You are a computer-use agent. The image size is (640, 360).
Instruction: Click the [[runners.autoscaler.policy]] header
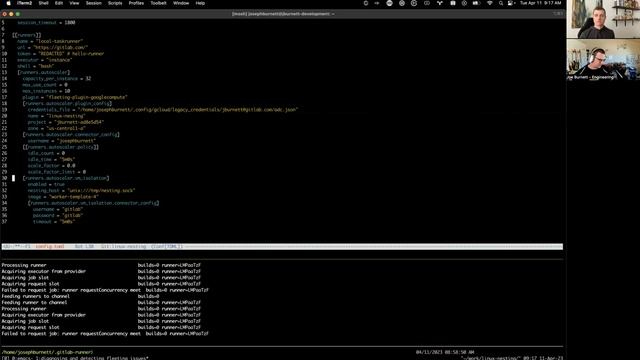(x=61, y=147)
